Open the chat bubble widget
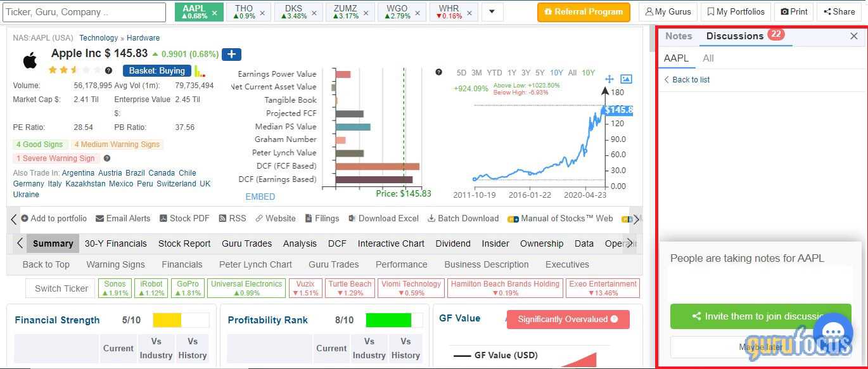 (x=833, y=332)
